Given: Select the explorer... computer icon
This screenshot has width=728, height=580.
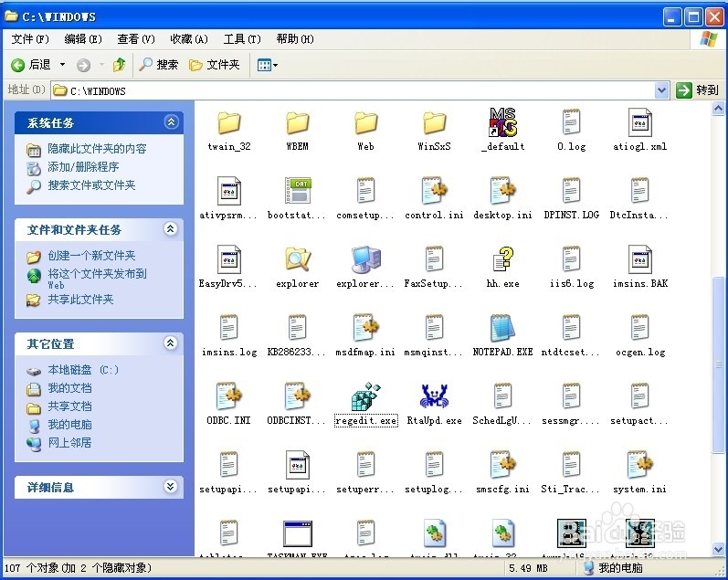Looking at the screenshot, I should point(366,259).
